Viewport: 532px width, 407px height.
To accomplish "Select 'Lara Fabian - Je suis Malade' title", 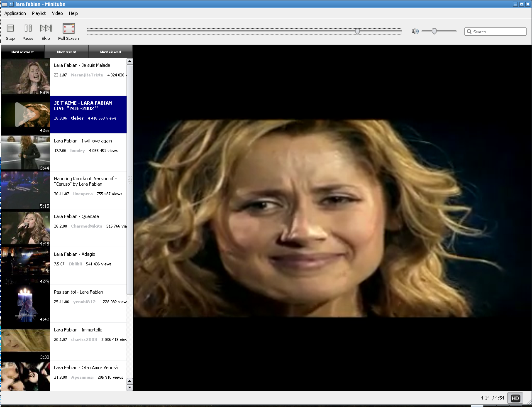I will tap(82, 65).
